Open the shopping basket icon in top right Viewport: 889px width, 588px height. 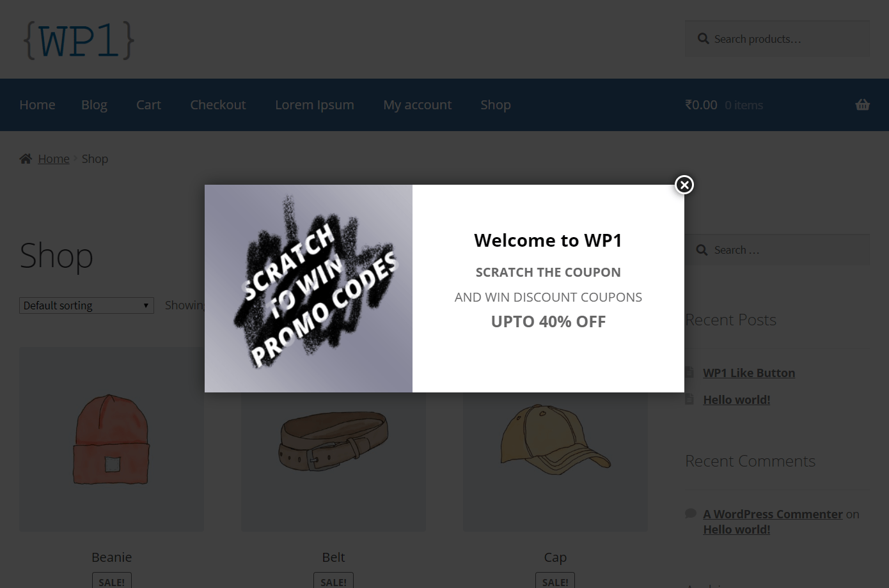(x=862, y=104)
